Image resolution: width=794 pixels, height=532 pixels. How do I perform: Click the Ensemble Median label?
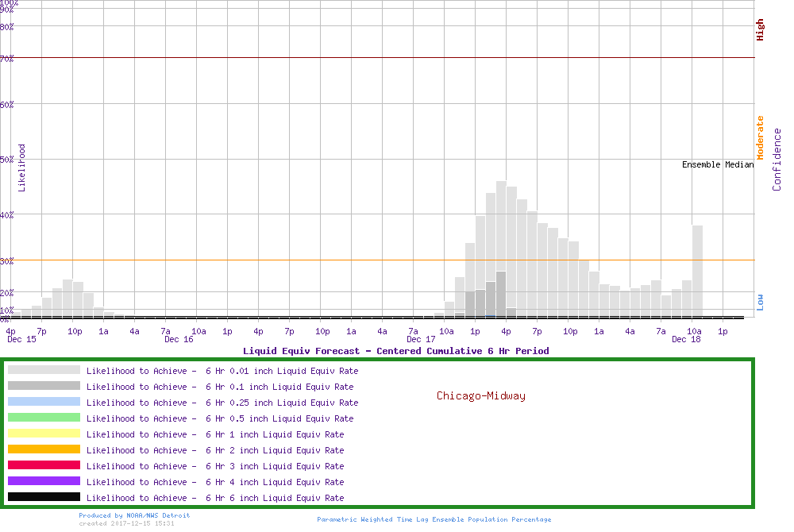point(717,165)
